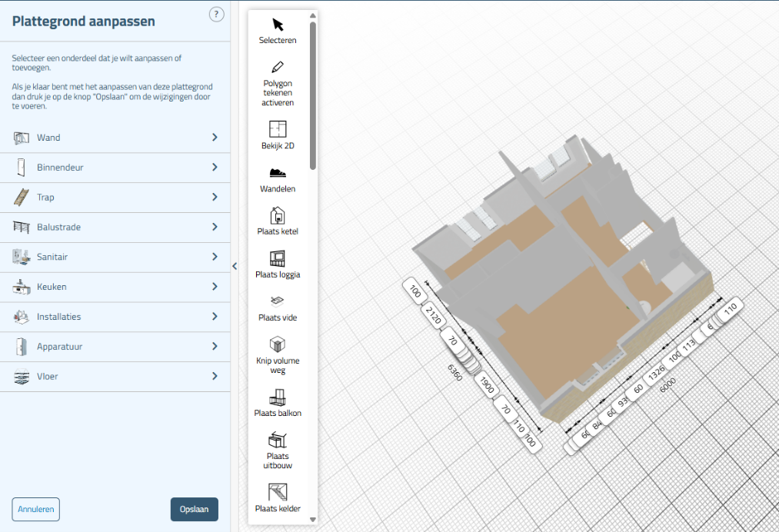Select the Knip volume weg tool
The height and width of the screenshot is (532, 779).
pos(278,354)
